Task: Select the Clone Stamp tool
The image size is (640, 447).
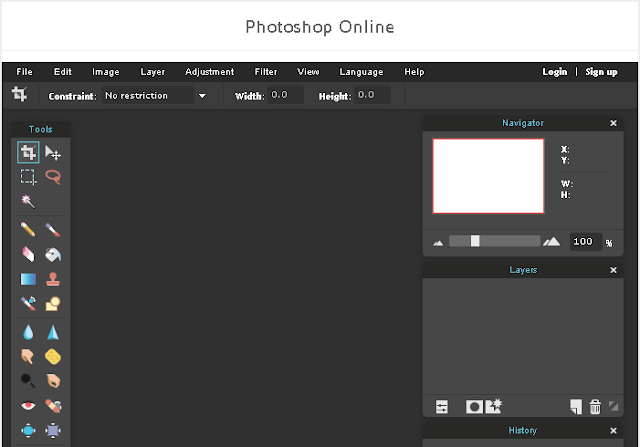Action: pos(53,279)
